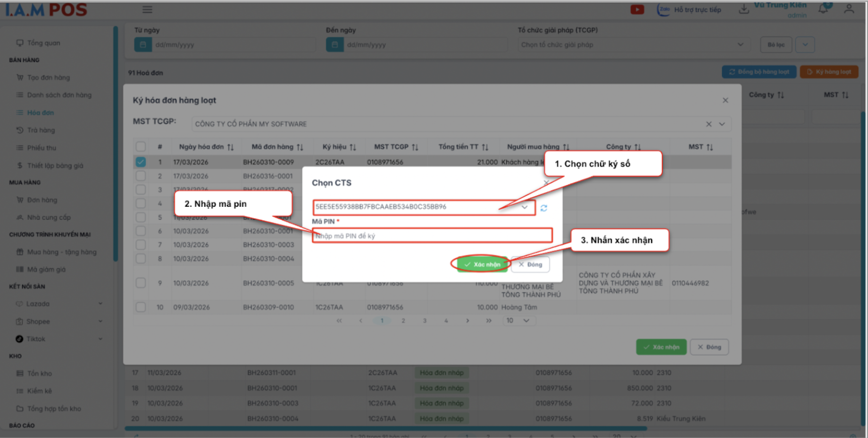Uncheck the checkbox for invoice row 1
The height and width of the screenshot is (438, 868).
tap(141, 162)
